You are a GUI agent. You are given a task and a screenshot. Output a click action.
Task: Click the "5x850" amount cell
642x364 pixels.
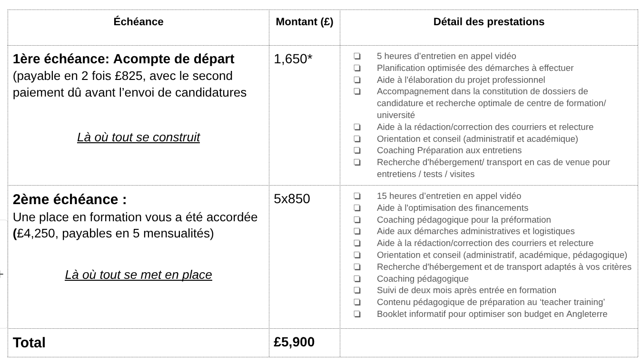292,199
